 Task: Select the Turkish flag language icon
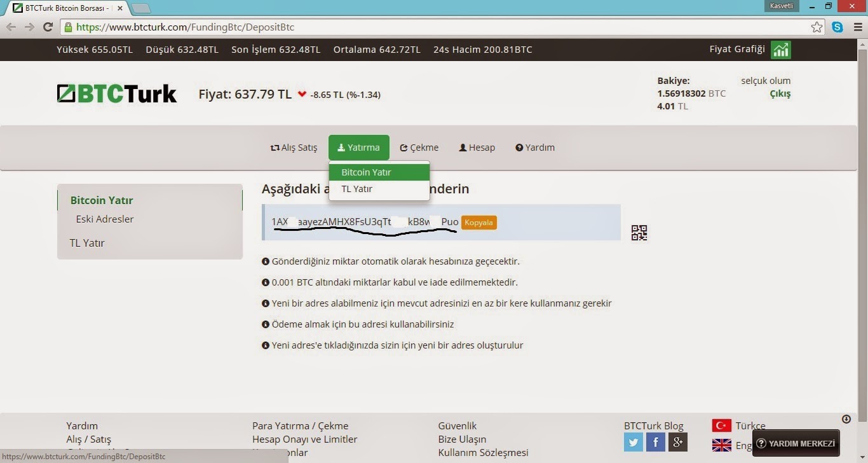point(722,425)
